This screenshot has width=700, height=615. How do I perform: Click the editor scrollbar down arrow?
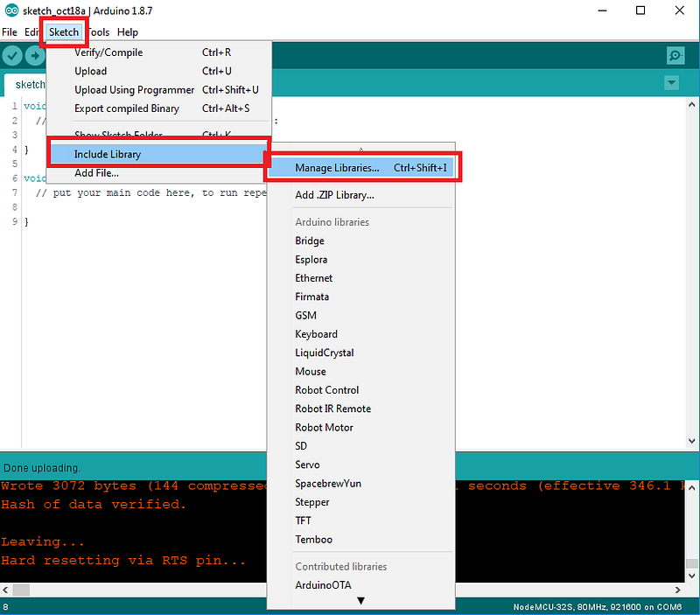(x=691, y=441)
